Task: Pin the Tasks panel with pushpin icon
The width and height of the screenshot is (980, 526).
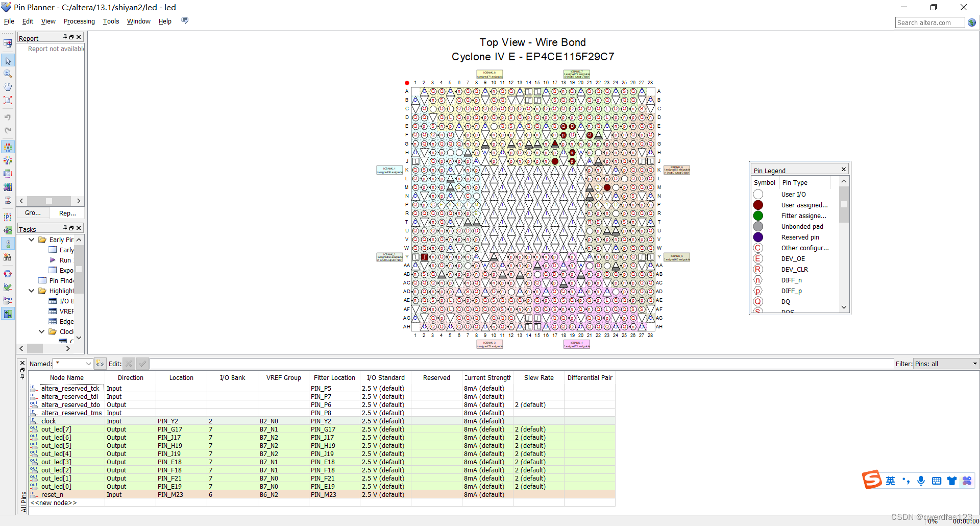Action: click(x=65, y=228)
